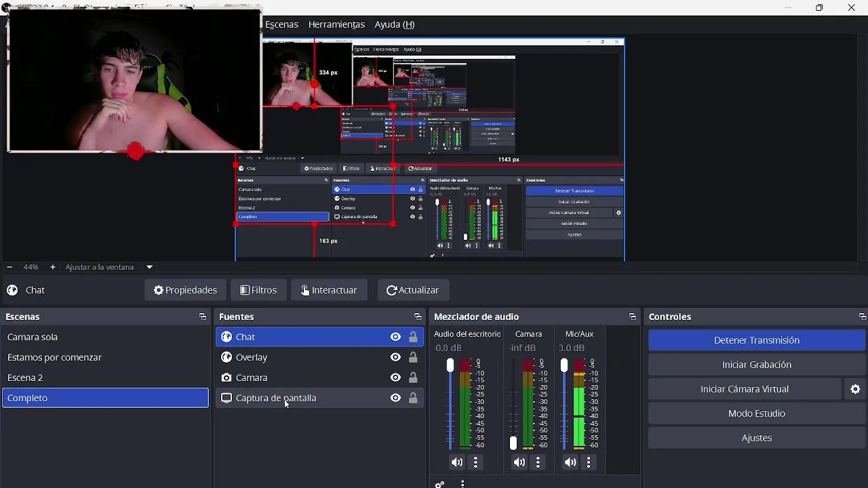Click the -inf dB Camara reading

524,348
